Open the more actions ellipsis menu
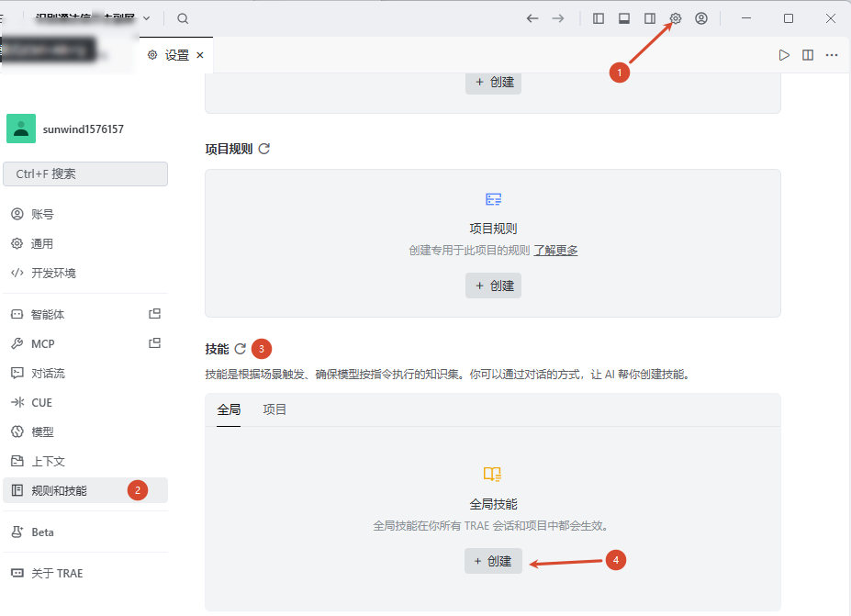Viewport: 851px width, 616px height. pos(832,55)
